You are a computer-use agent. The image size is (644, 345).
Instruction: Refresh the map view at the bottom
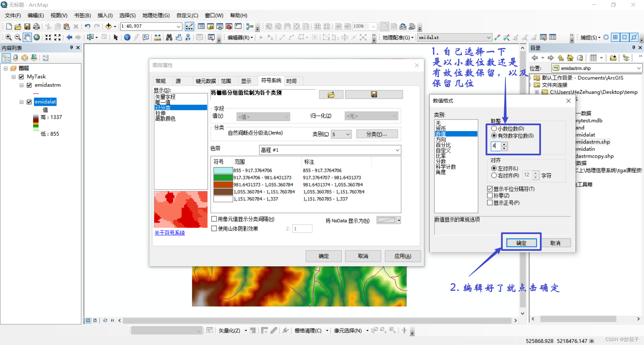point(105,320)
